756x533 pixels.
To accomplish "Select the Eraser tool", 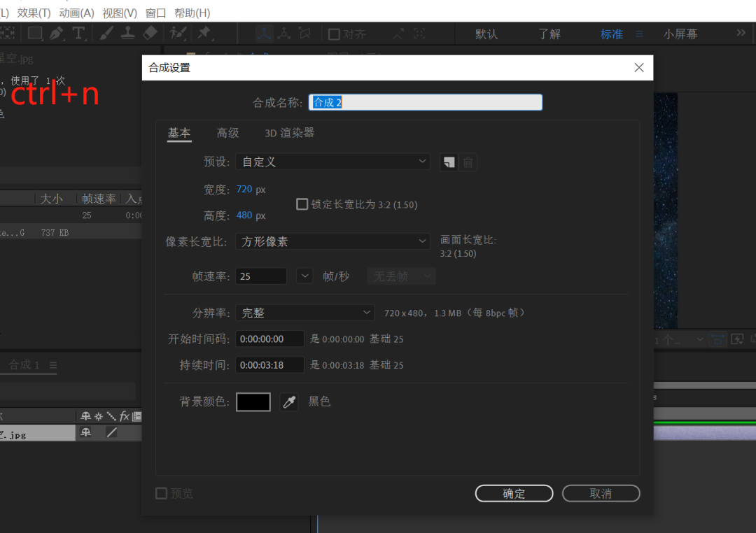I will coord(150,34).
